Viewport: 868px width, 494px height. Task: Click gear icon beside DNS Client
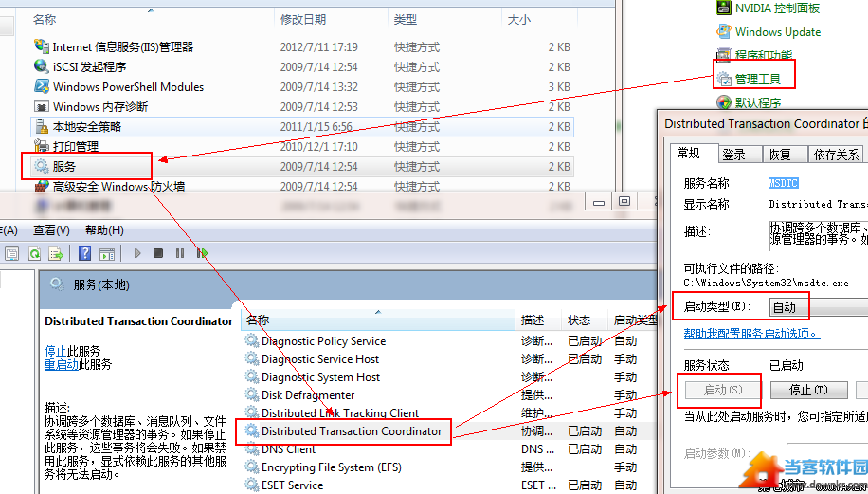click(x=252, y=448)
